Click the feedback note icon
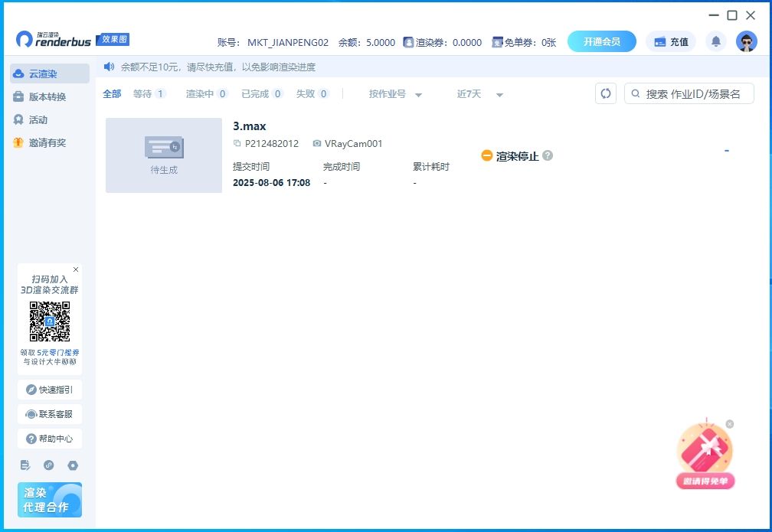 pos(25,465)
